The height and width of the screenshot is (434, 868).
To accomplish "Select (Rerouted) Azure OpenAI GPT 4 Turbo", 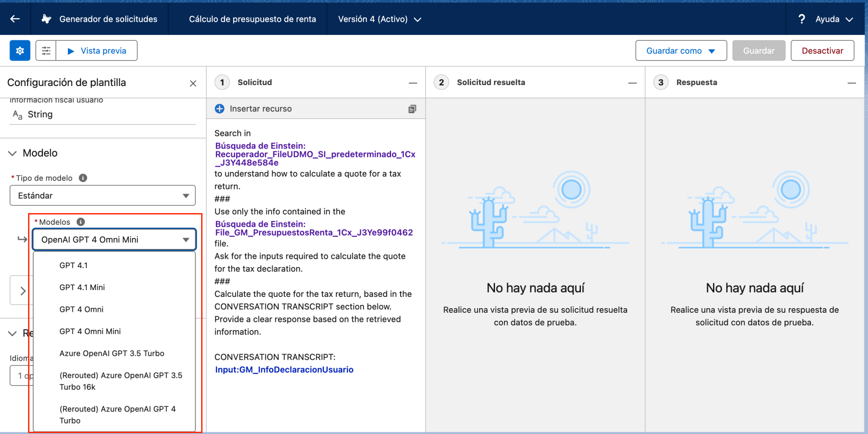I will tap(114, 415).
